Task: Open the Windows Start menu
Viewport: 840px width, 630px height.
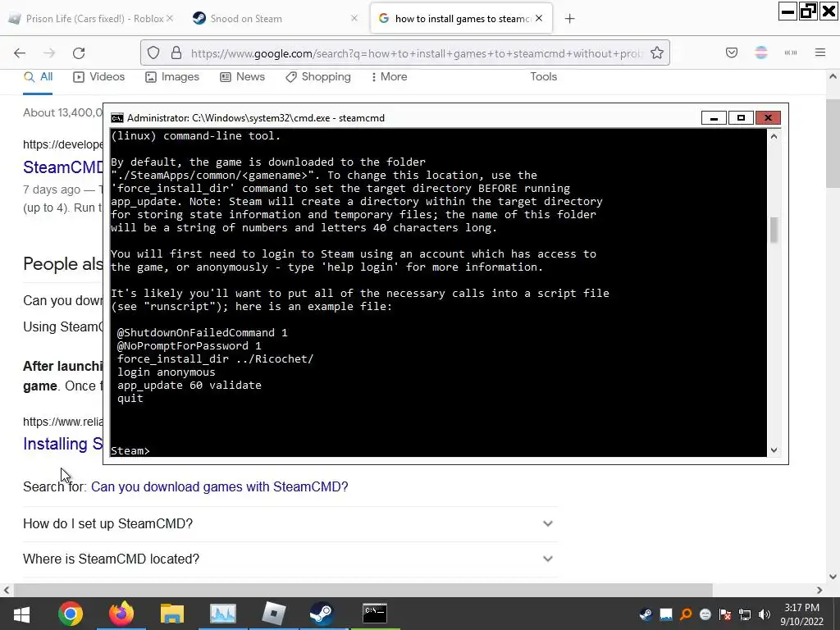Action: 21,614
